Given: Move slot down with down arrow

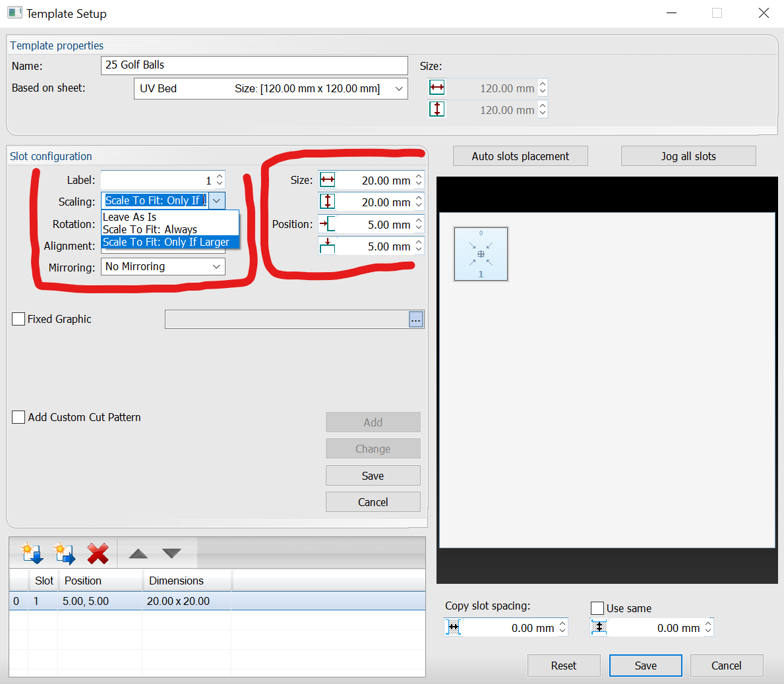Looking at the screenshot, I should (171, 553).
